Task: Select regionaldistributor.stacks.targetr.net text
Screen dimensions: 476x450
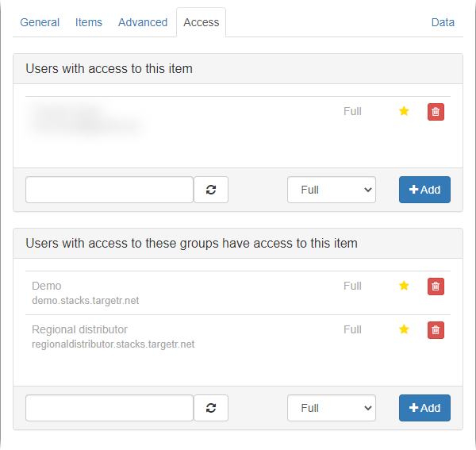Action: point(113,344)
